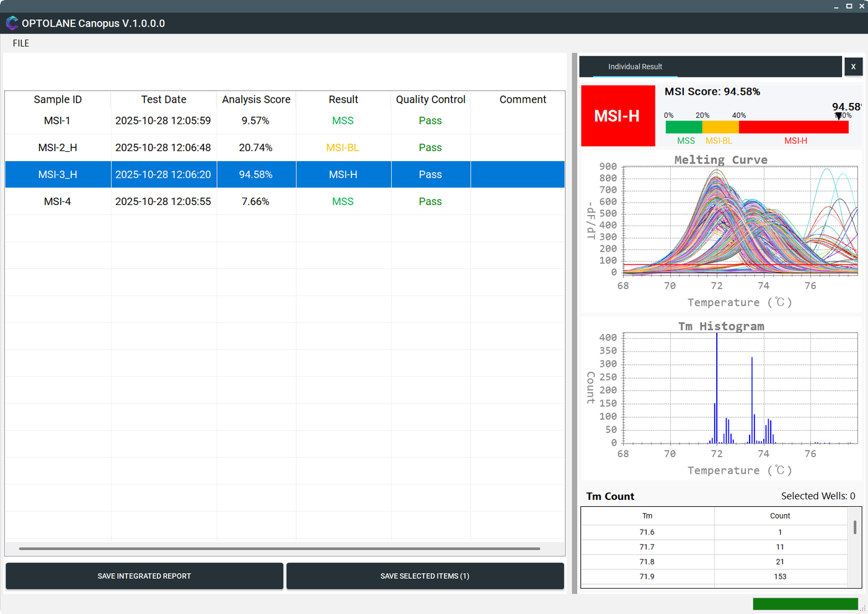Screen dimensions: 868x614
Task: Select the MSI-1 sample row
Action: click(x=285, y=121)
